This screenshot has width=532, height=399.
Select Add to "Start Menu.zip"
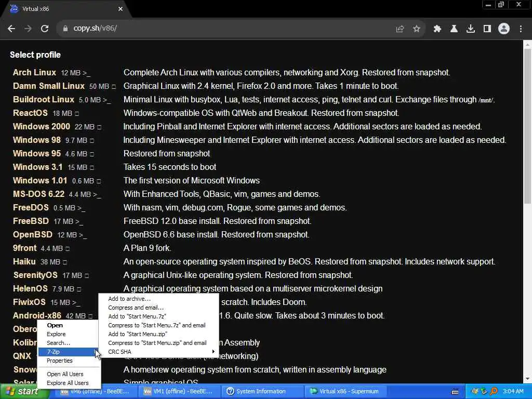tap(158, 334)
